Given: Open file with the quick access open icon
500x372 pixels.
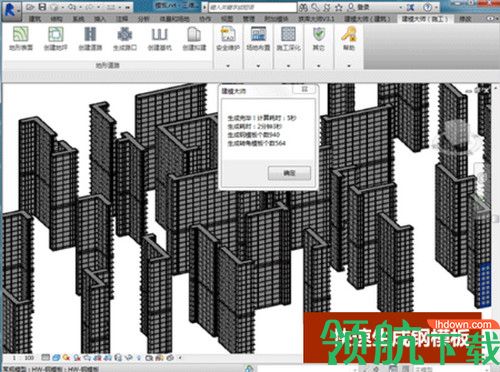Looking at the screenshot, I should point(31,7).
